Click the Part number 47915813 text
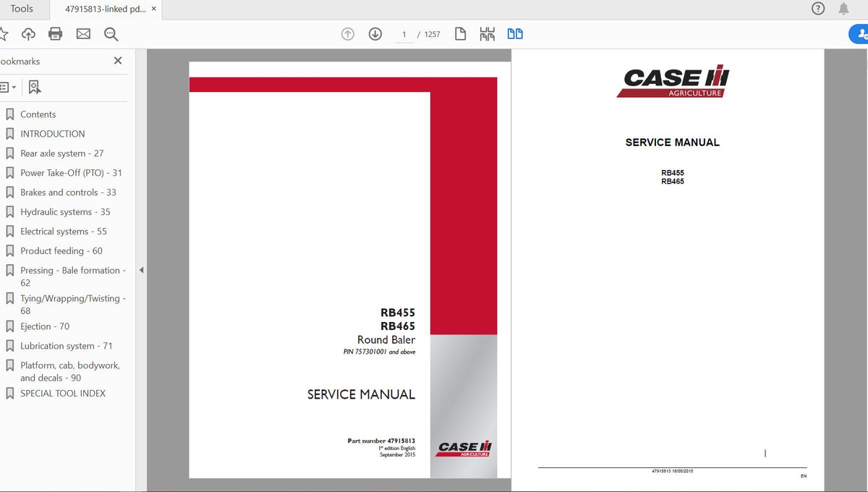Image resolution: width=868 pixels, height=492 pixels. point(381,441)
